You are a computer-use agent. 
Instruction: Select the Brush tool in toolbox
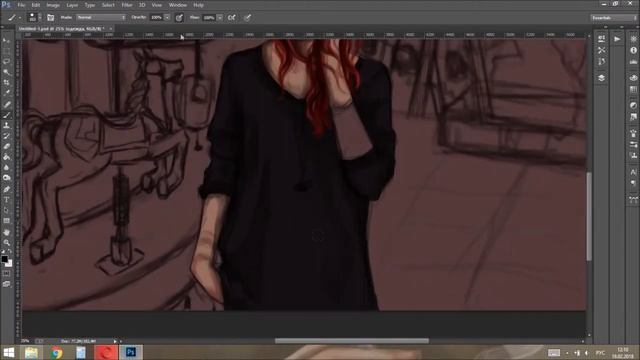7,115
